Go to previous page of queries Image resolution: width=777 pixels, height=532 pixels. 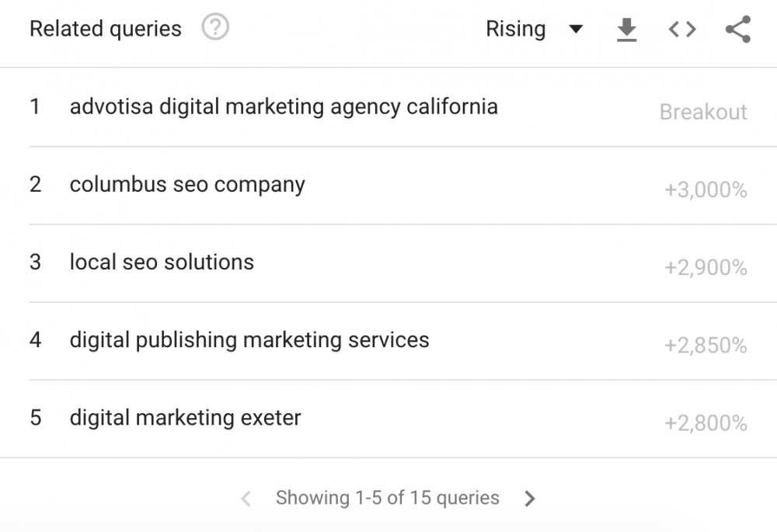246,498
